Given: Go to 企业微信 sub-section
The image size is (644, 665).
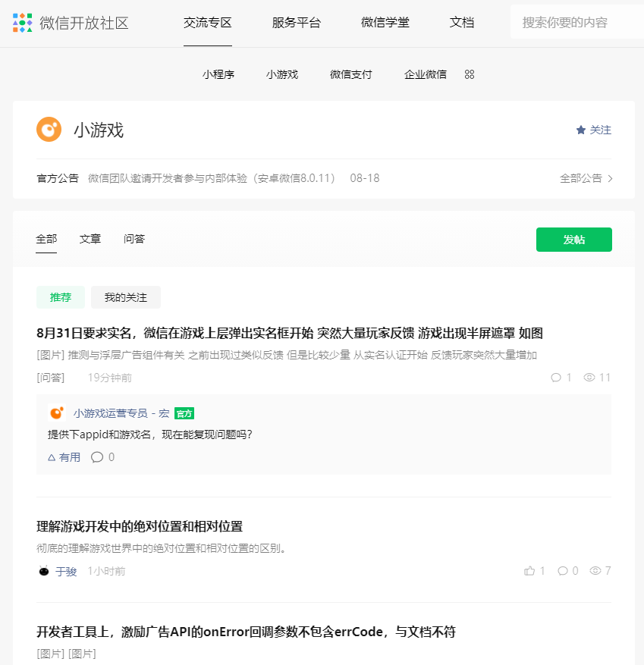Looking at the screenshot, I should (x=425, y=74).
